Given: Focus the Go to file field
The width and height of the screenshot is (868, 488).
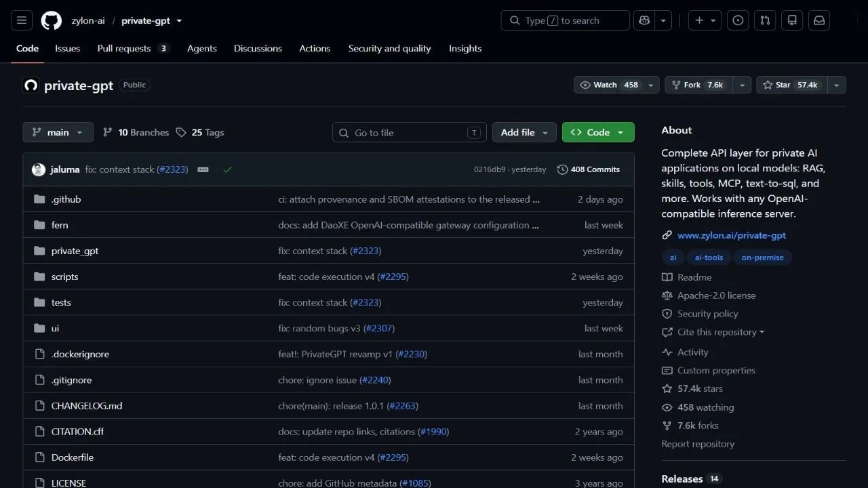Looking at the screenshot, I should tap(410, 132).
